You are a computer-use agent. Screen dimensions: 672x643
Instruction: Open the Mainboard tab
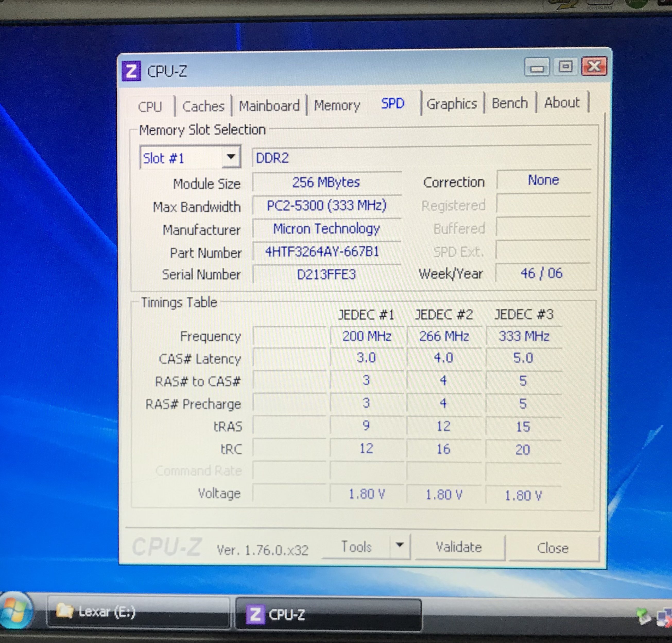point(269,106)
